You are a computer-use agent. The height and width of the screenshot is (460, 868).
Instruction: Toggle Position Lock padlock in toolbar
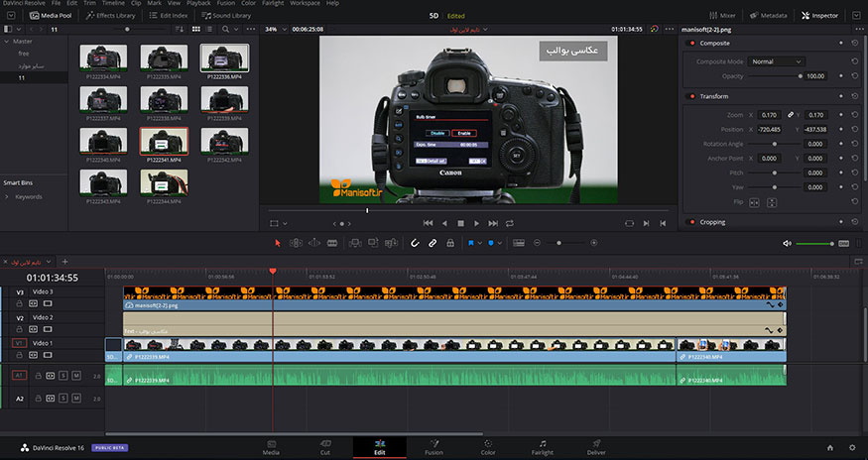450,243
